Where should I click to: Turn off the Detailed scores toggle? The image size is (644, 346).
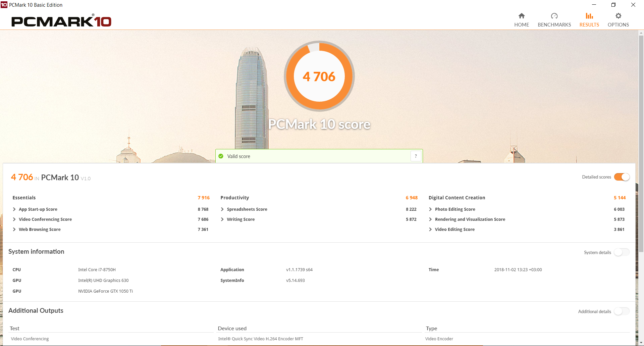(622, 177)
